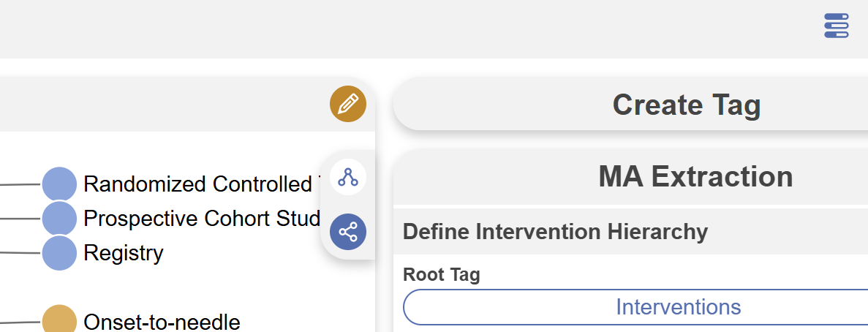Select the Randomized Controlled tag label

coord(199,184)
